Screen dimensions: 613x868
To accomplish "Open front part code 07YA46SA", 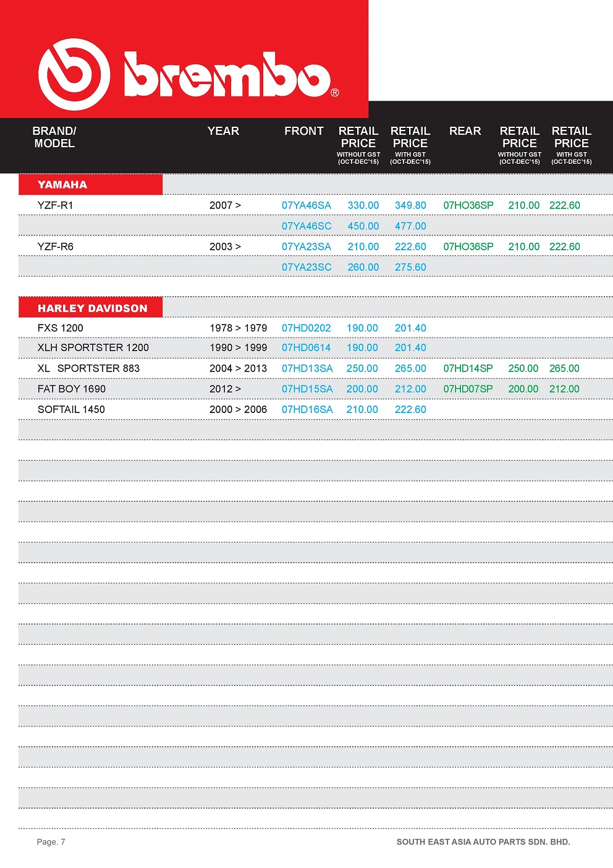I will pyautogui.click(x=306, y=205).
